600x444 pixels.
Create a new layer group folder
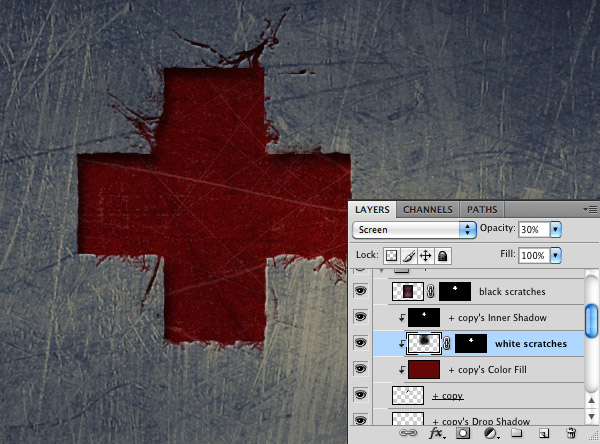pyautogui.click(x=517, y=433)
